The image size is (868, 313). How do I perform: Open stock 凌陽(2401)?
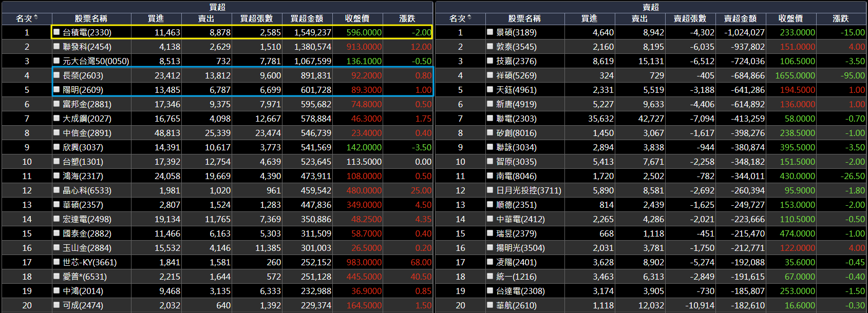click(516, 262)
